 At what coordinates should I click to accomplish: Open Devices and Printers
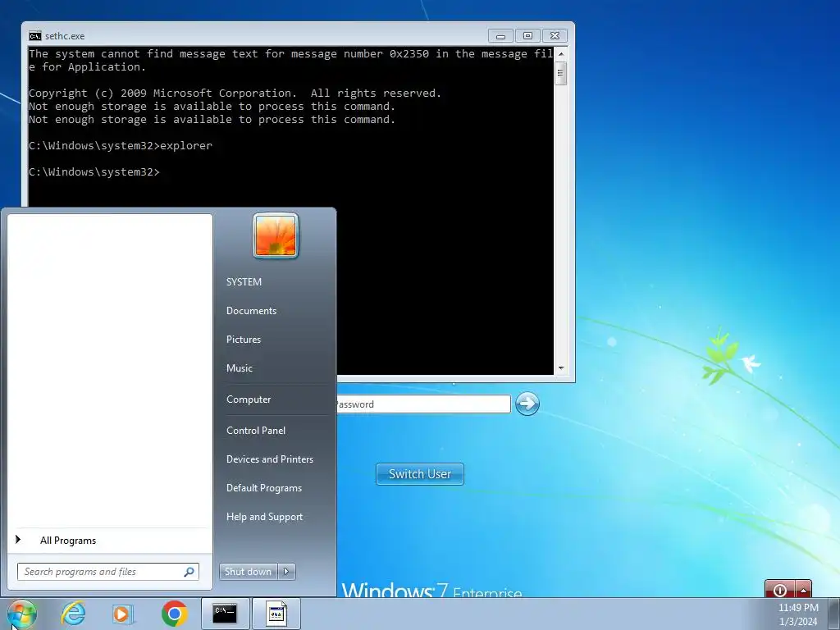269,459
